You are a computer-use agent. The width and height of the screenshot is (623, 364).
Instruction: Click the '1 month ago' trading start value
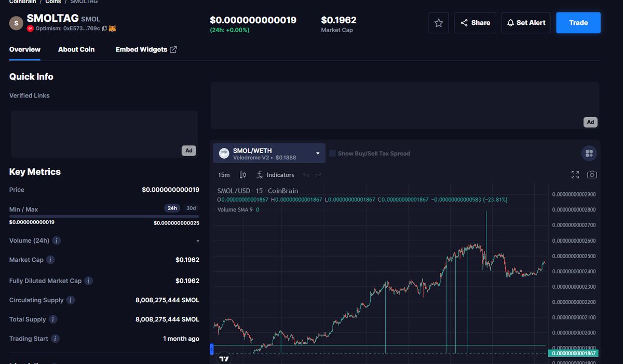click(x=181, y=339)
